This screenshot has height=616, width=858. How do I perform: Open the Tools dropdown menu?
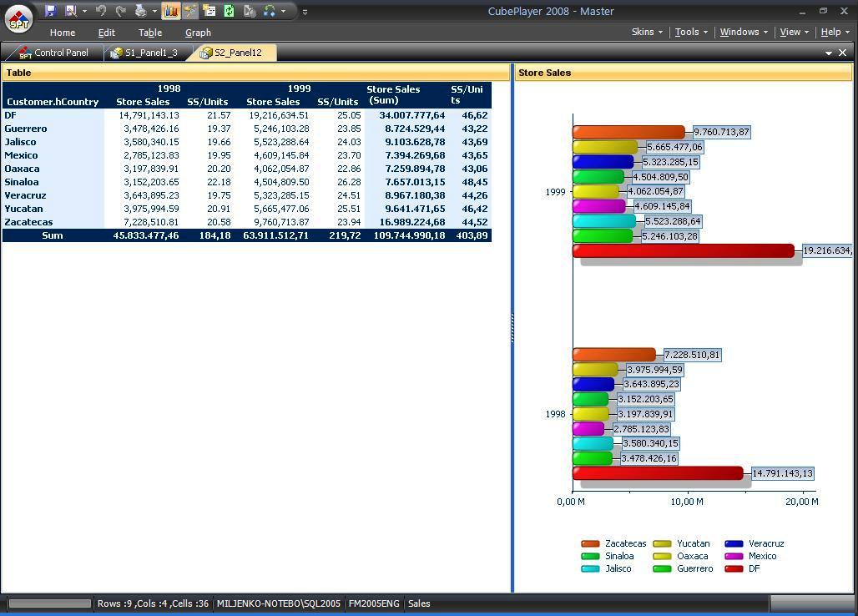click(x=691, y=32)
